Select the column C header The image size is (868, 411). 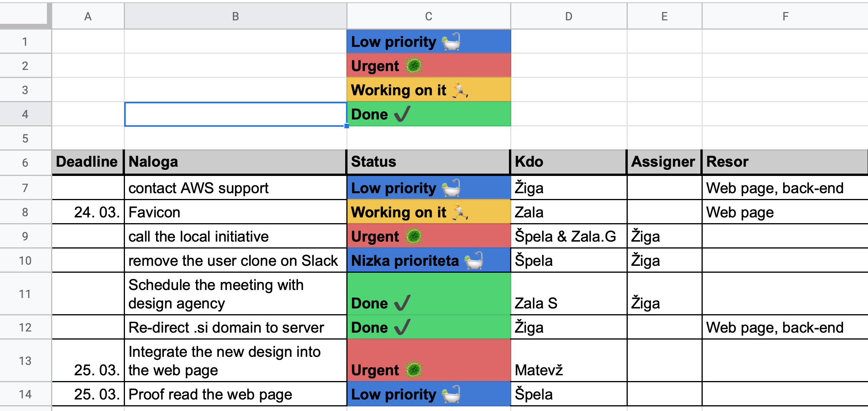coord(429,16)
